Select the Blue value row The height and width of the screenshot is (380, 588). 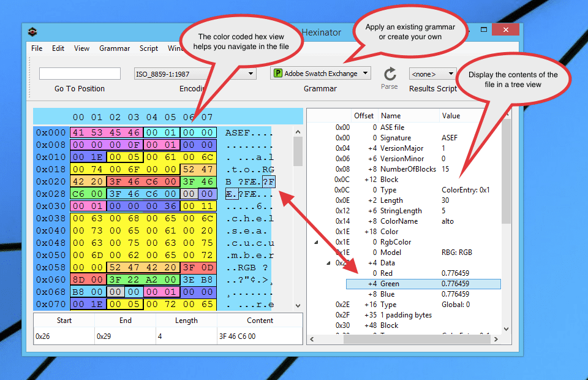[405, 294]
